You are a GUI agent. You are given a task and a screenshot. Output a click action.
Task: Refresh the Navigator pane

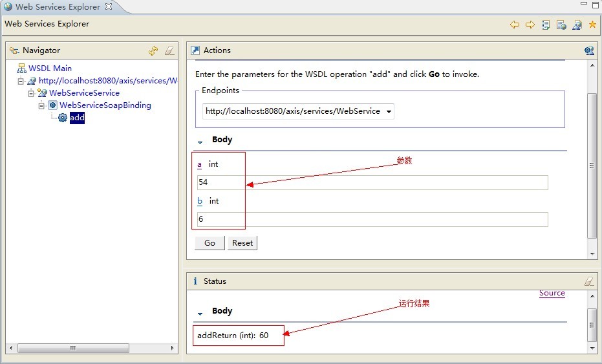click(x=153, y=50)
